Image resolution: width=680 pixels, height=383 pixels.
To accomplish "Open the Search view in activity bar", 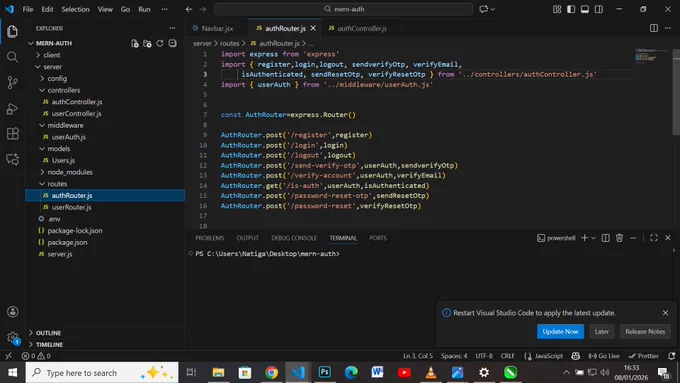I will click(13, 57).
